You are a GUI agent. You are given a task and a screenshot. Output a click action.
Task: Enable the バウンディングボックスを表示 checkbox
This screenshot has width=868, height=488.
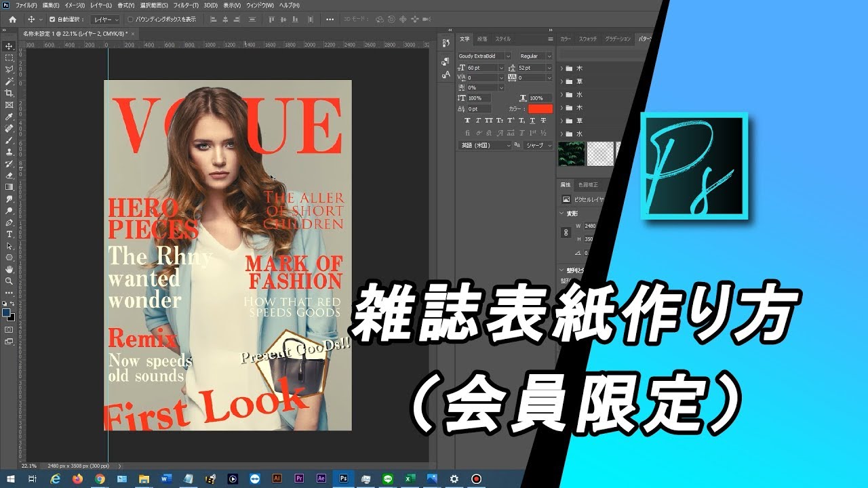point(130,20)
